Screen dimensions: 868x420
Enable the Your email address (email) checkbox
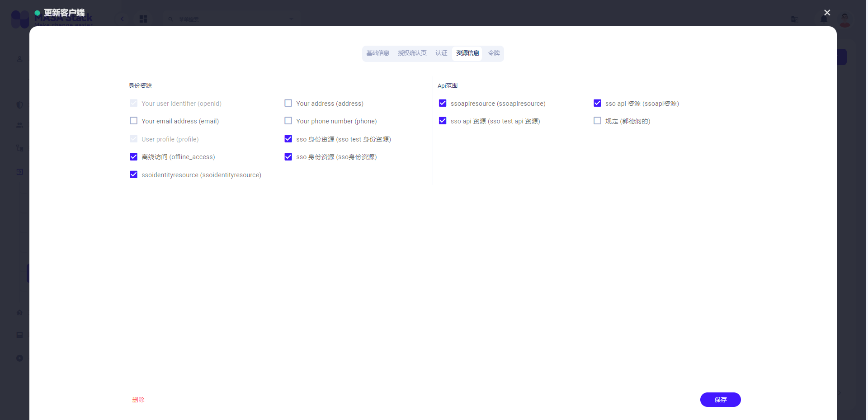tap(133, 121)
